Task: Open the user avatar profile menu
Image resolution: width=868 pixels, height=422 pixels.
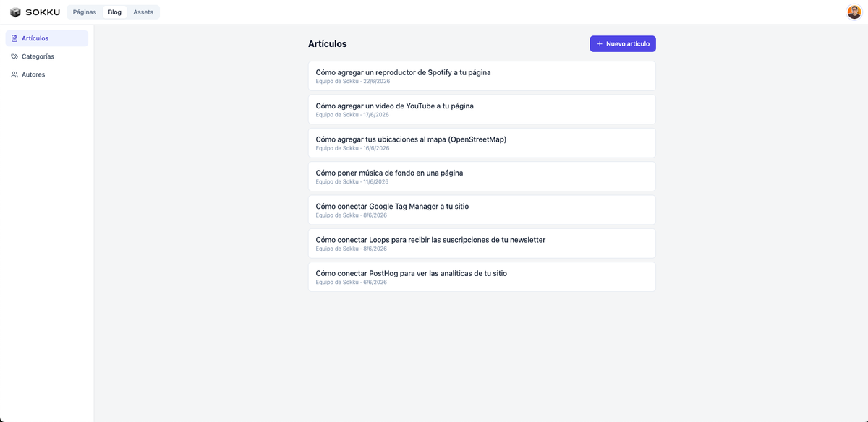Action: [x=854, y=12]
